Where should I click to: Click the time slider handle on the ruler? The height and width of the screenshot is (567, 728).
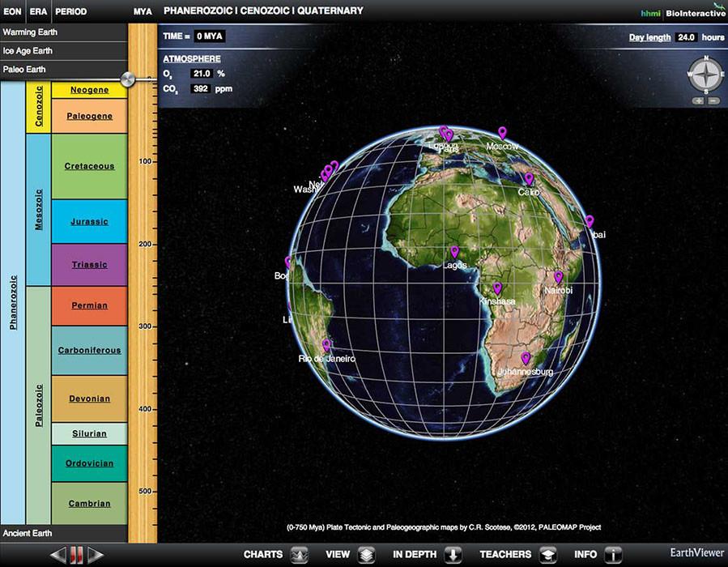(x=128, y=79)
